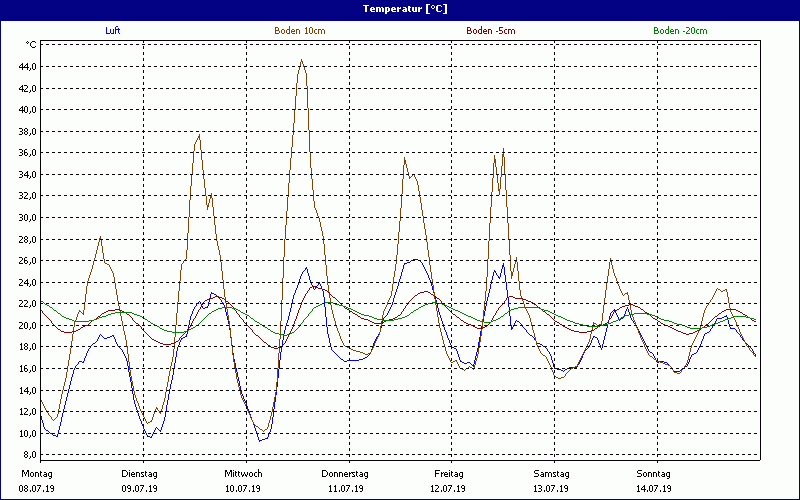
Task: Click the 08.07.19 date label
Action: (38, 489)
